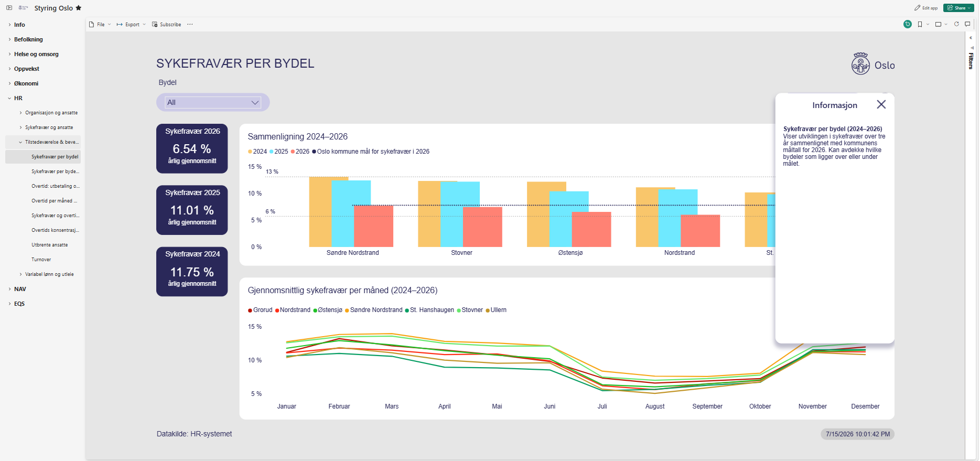The image size is (980, 461).
Task: Click the 2026 legend swatch in bar chart
Action: click(293, 152)
